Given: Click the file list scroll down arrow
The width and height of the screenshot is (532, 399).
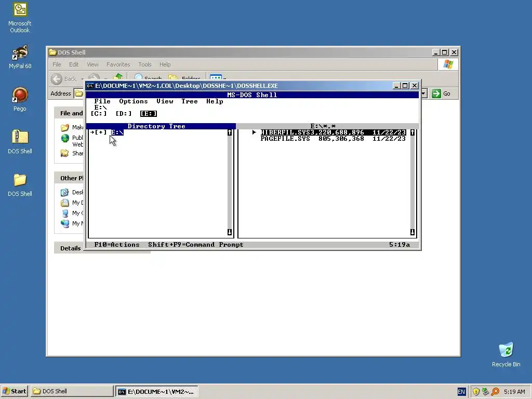Looking at the screenshot, I should (x=413, y=232).
